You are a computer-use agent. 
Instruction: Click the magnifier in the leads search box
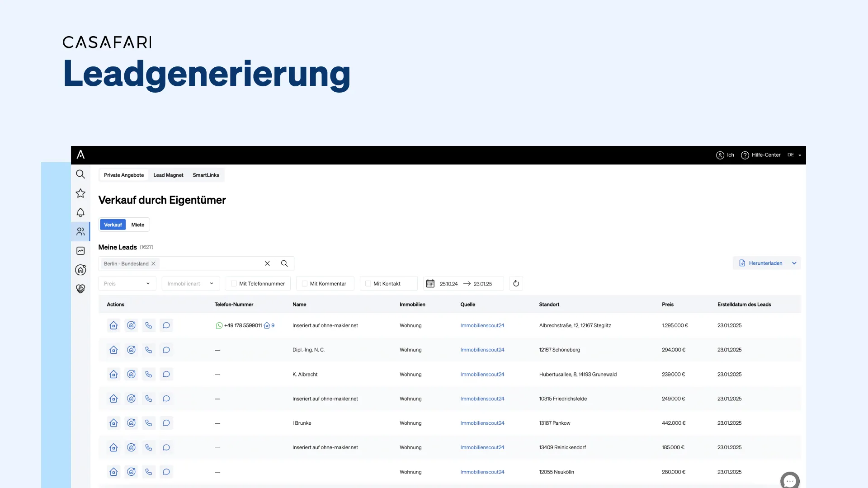click(284, 263)
